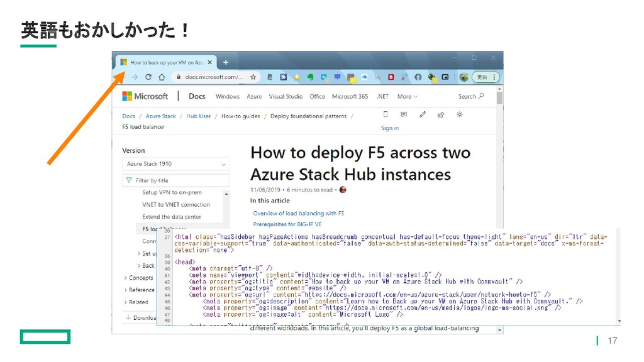Click the Download PDF link in sidebar

pyautogui.click(x=141, y=317)
